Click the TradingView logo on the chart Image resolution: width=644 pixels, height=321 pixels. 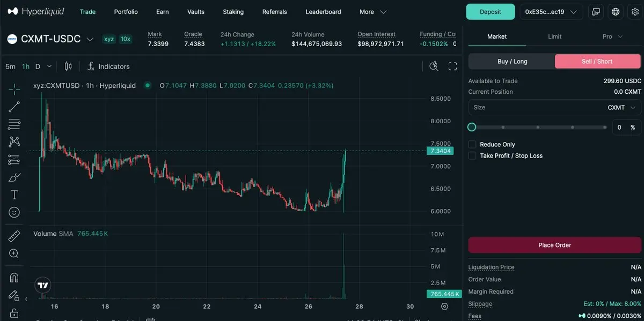42,285
